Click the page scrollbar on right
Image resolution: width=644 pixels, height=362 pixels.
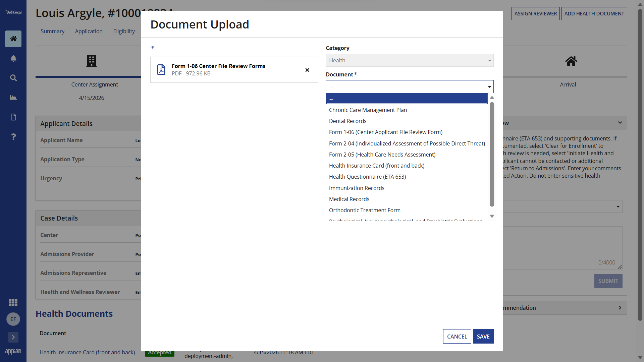(640, 164)
